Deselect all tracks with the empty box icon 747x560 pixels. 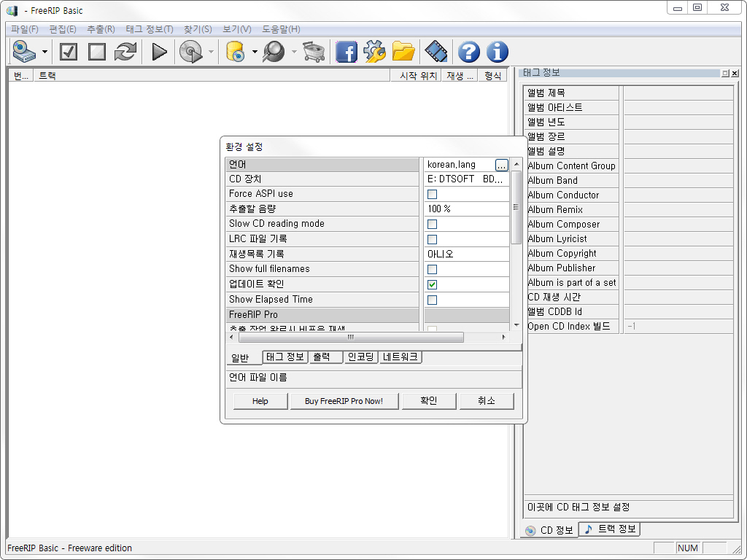[97, 52]
